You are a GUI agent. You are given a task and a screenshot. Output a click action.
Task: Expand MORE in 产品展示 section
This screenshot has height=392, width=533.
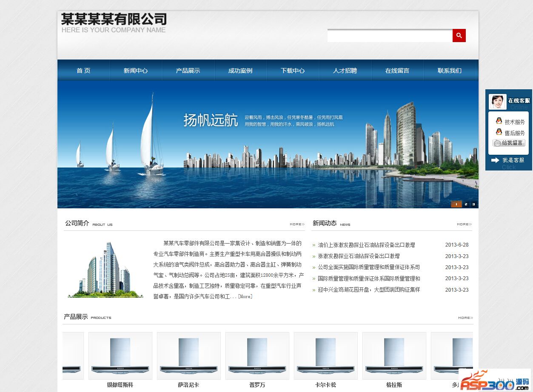coord(465,318)
